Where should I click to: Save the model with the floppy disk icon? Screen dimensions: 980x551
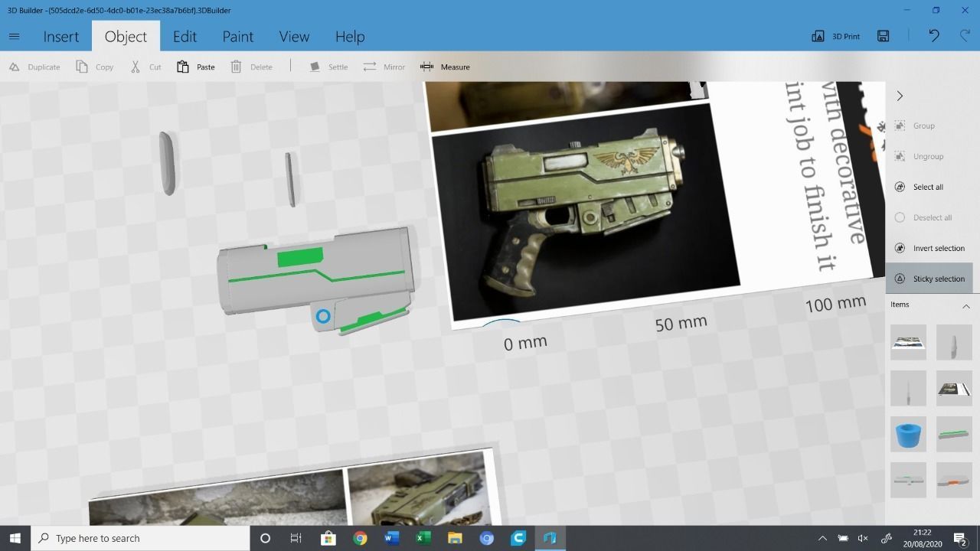click(884, 37)
